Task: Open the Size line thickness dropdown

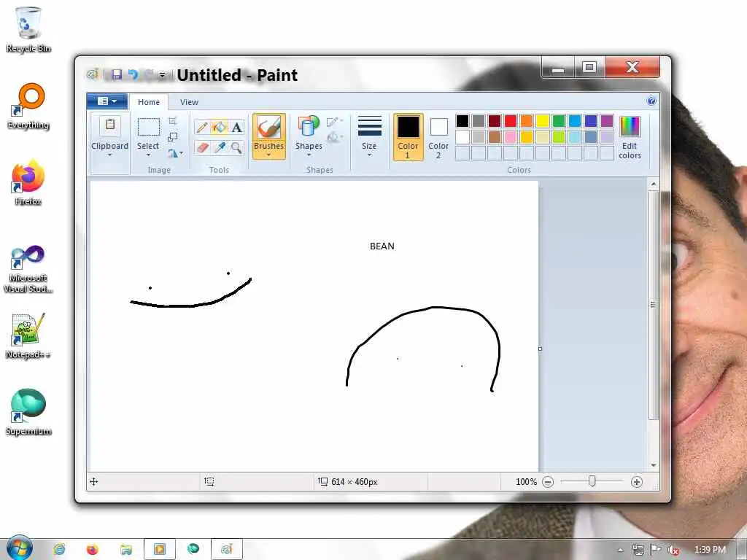Action: click(369, 136)
